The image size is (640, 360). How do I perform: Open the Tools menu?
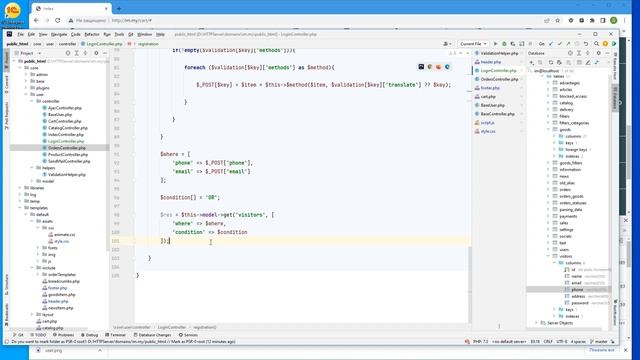click(119, 34)
